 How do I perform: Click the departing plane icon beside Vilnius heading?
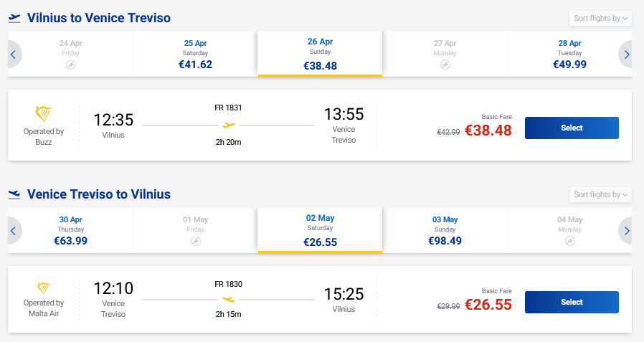(14, 18)
